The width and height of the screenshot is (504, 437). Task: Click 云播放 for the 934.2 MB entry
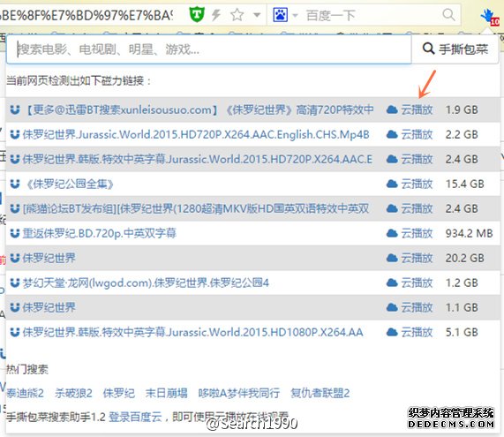pos(417,233)
